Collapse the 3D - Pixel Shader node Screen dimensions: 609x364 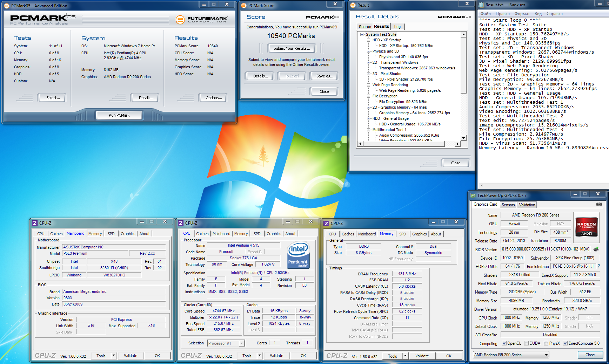369,74
